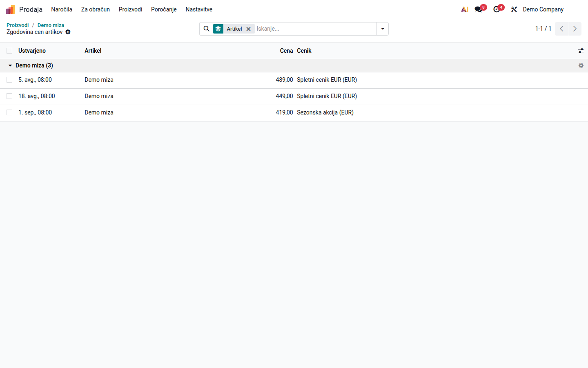
Task: Open the Proizvodi menu
Action: pos(131,9)
